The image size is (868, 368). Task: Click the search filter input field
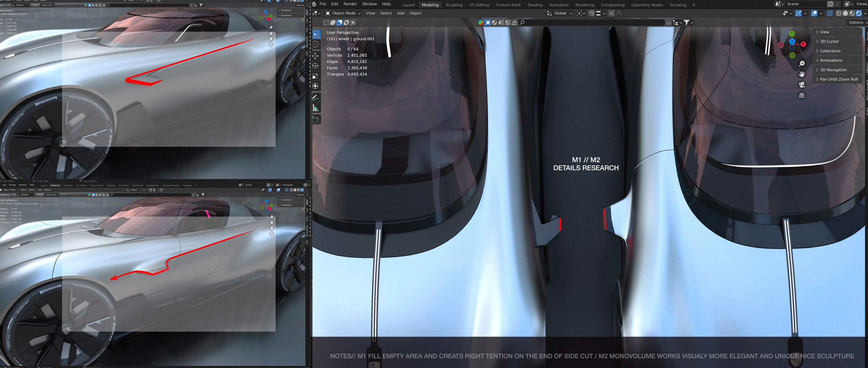pyautogui.click(x=591, y=23)
